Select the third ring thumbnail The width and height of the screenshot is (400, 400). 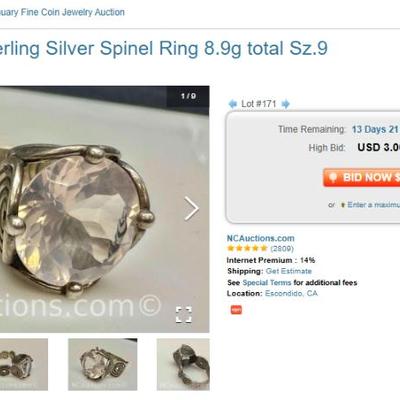[183, 364]
